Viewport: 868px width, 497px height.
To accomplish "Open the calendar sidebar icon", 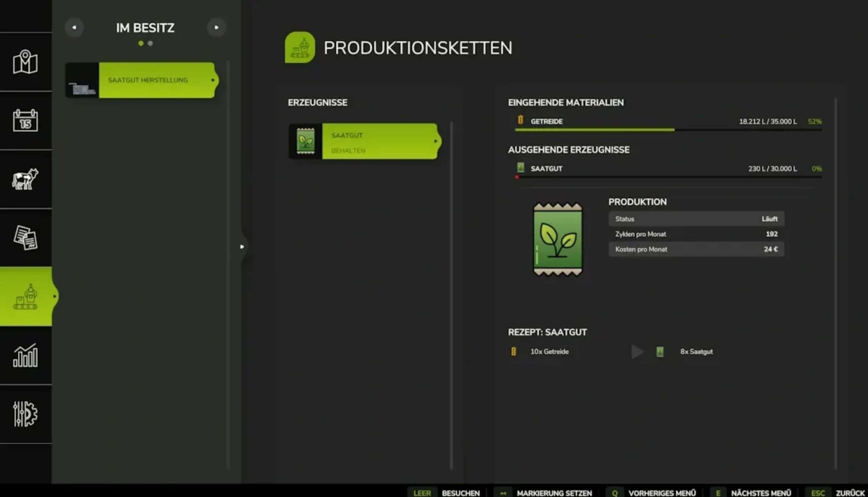I will click(x=25, y=120).
